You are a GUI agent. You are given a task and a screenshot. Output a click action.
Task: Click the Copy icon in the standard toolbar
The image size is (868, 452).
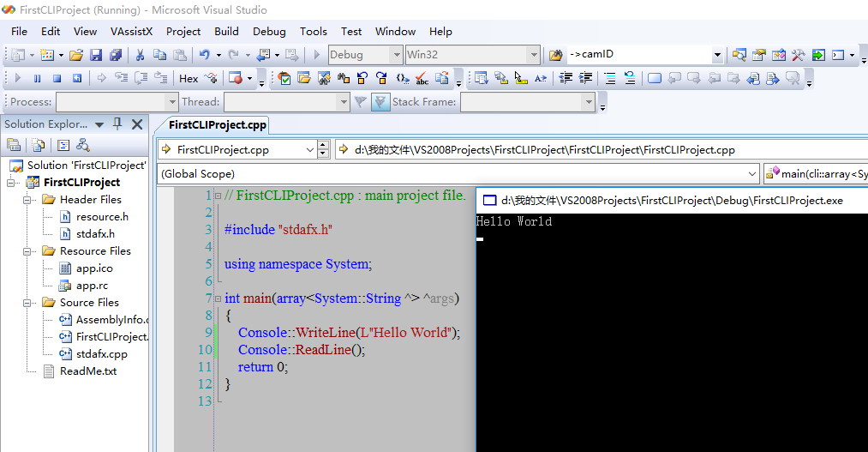click(159, 55)
